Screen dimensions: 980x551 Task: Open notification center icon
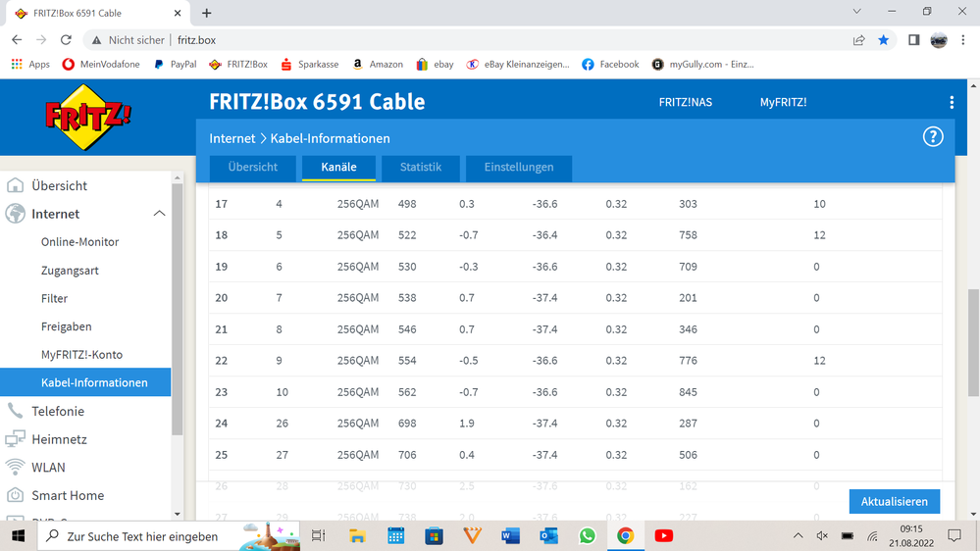point(954,536)
